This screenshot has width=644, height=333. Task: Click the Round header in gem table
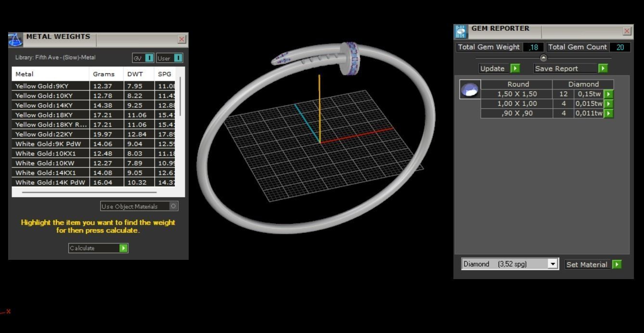pos(518,84)
